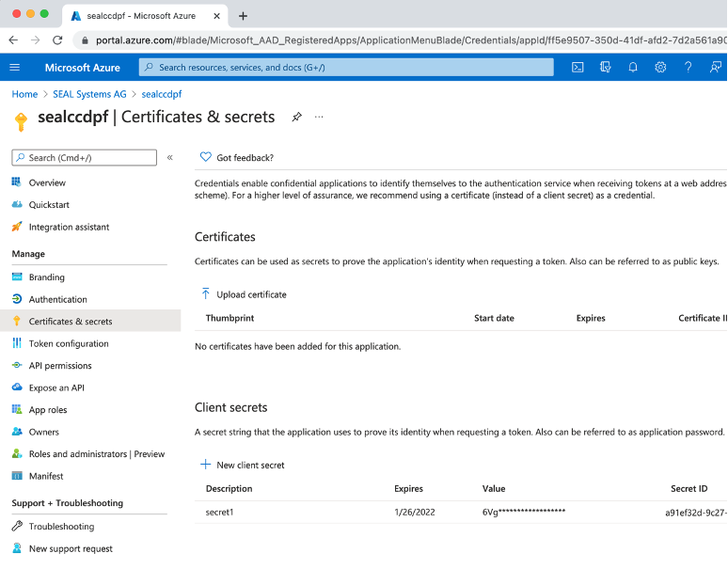Focus the Azure global search bar
Screen dimensions: 728x585
[x=346, y=68]
